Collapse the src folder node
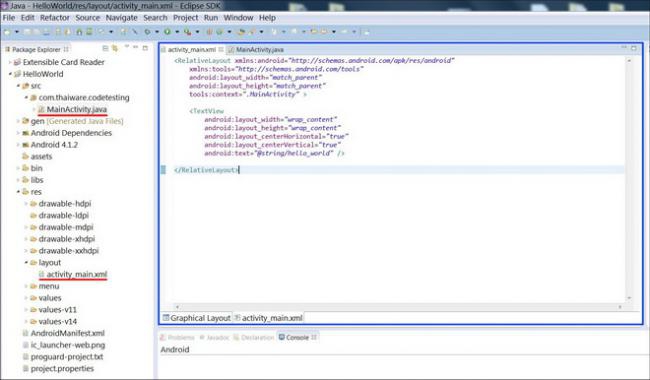This screenshot has height=380, width=650. [18, 86]
